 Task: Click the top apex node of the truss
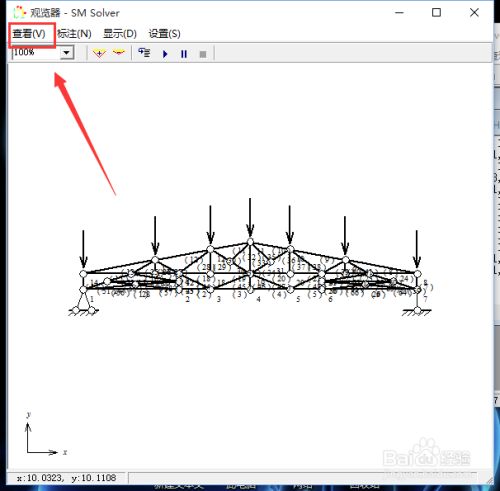click(250, 242)
